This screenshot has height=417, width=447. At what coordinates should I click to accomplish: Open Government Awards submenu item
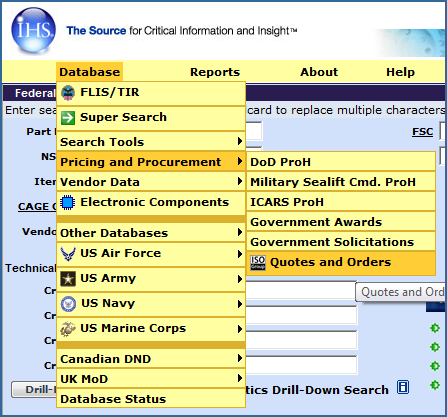[341, 222]
